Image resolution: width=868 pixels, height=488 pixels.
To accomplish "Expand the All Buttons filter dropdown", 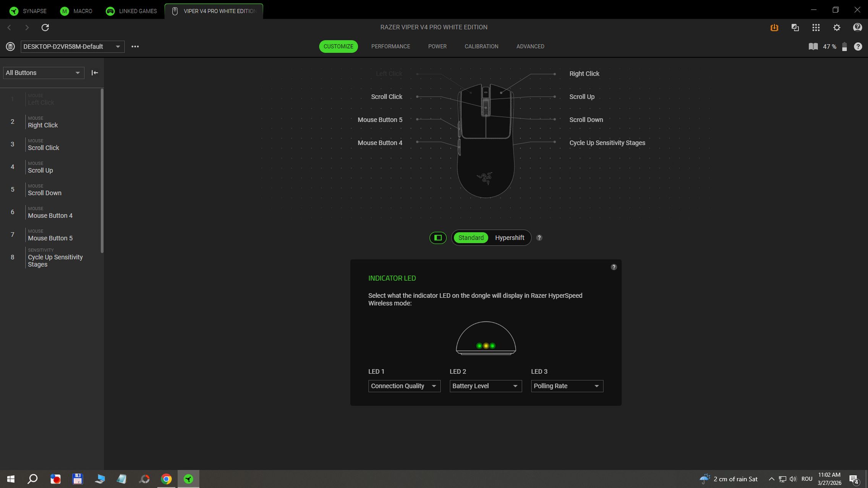I will click(43, 73).
